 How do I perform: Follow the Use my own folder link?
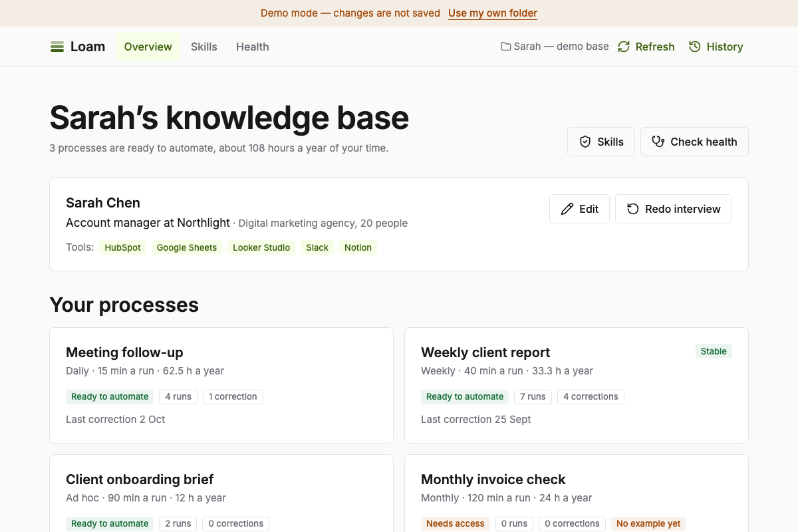[x=493, y=13]
